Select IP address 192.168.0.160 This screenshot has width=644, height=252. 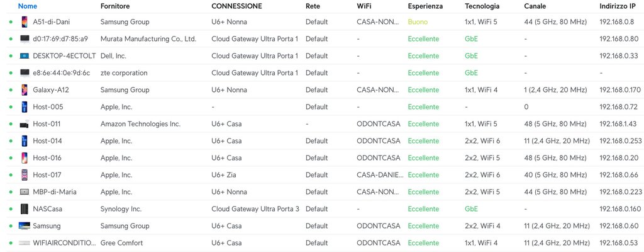tap(620, 209)
